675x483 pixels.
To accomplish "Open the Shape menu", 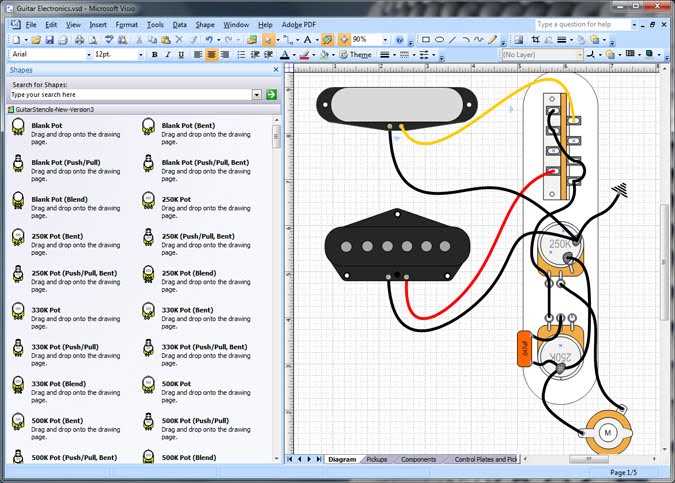I will [205, 25].
